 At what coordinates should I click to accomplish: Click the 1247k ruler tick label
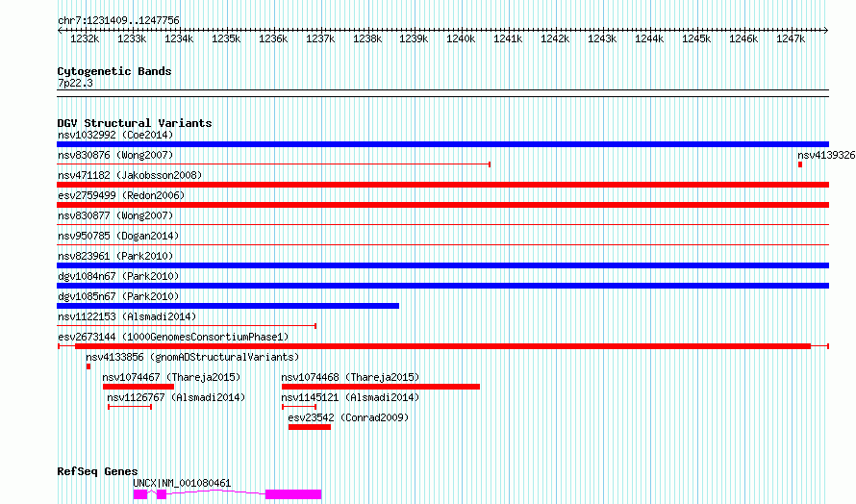point(791,38)
